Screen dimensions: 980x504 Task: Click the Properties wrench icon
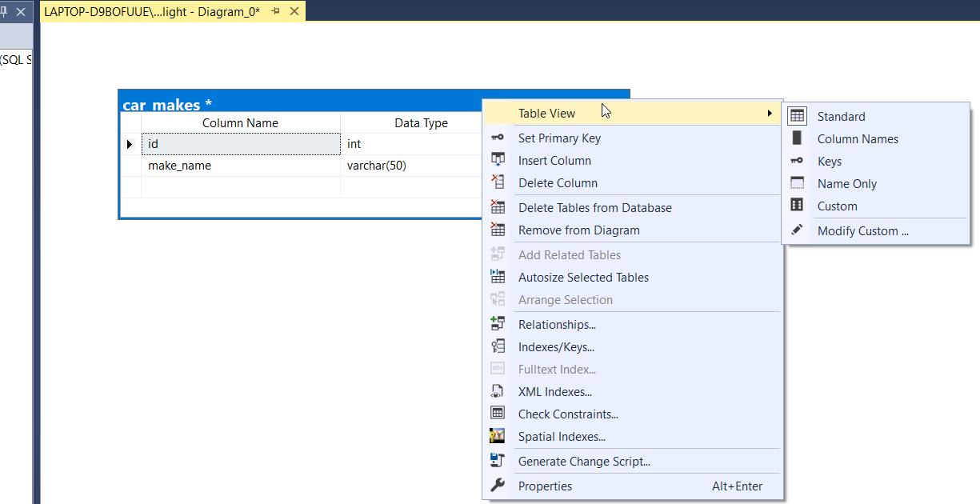498,486
